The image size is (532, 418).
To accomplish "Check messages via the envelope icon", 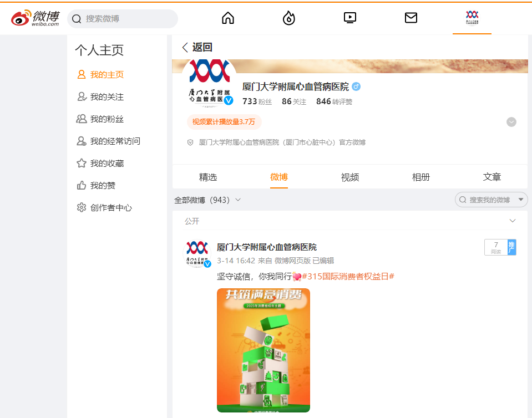I will 411,18.
